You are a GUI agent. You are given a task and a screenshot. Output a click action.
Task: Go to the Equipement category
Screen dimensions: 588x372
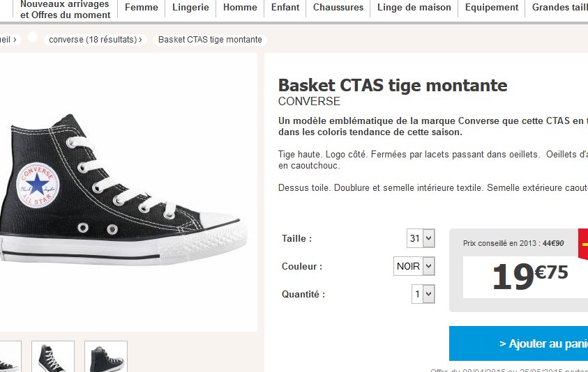tap(492, 8)
